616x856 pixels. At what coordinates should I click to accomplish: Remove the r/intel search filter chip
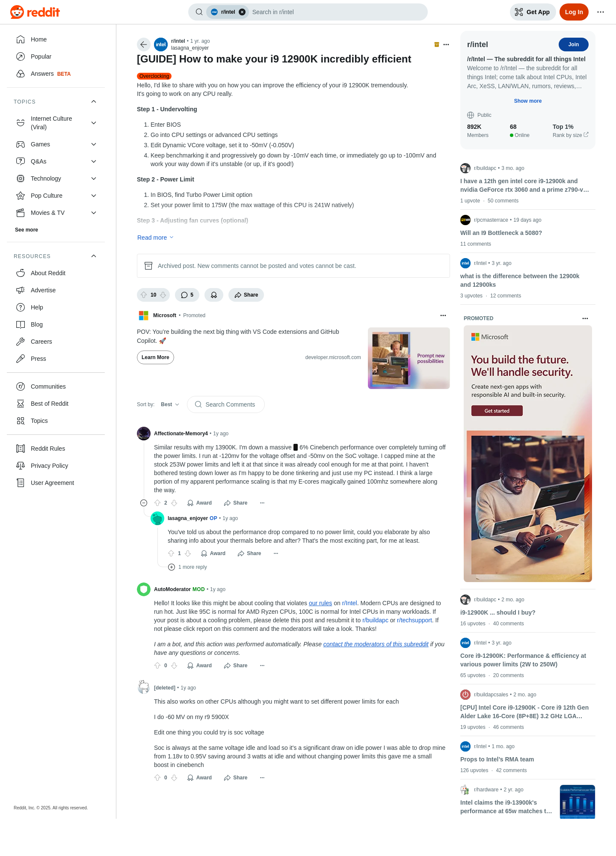[x=242, y=12]
